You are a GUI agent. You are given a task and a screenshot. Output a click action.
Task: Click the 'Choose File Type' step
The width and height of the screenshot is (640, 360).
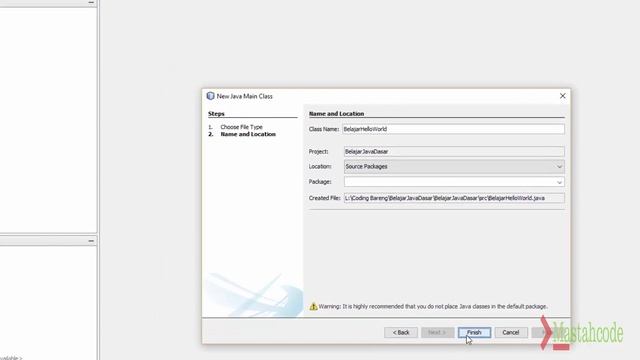(x=241, y=127)
